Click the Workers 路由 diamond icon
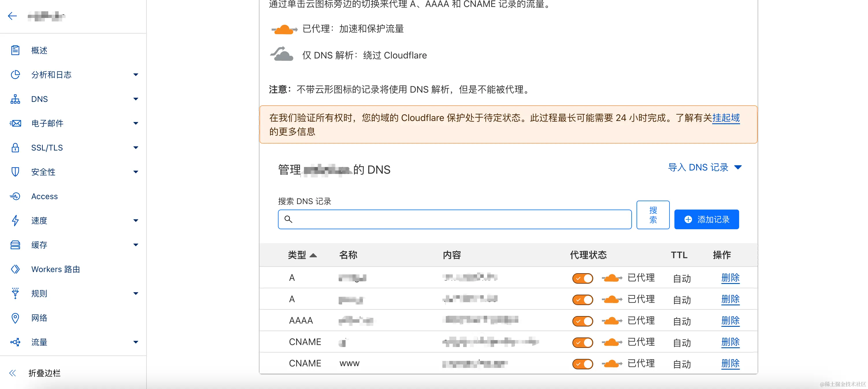This screenshot has height=389, width=868. (15, 269)
